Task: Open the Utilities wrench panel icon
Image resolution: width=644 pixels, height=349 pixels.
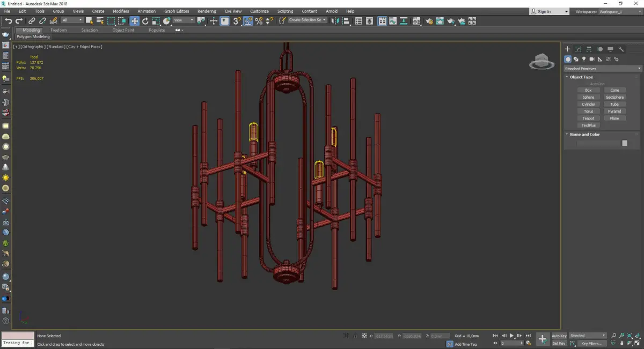Action: (x=621, y=49)
